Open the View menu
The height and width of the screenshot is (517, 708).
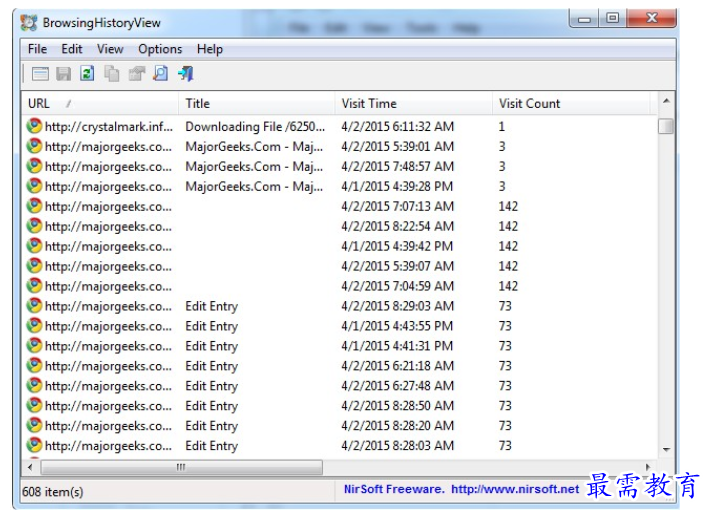click(110, 49)
